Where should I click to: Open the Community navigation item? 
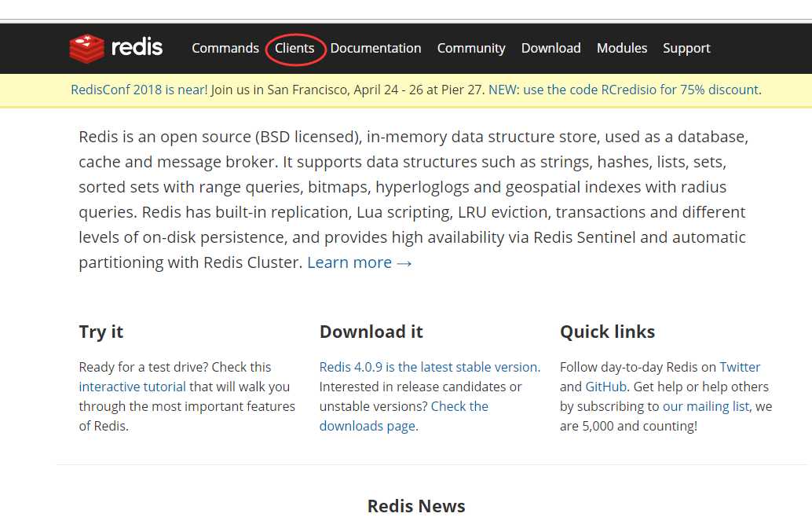pyautogui.click(x=471, y=49)
